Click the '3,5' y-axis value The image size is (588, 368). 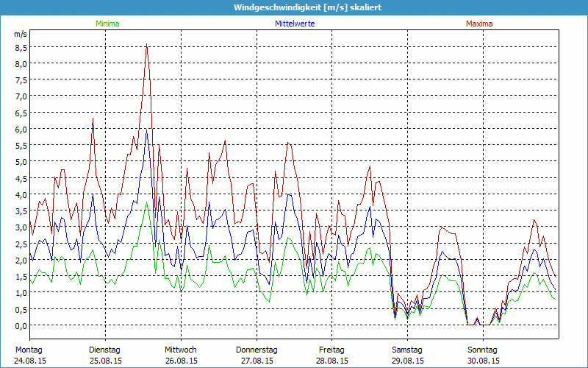tap(21, 211)
